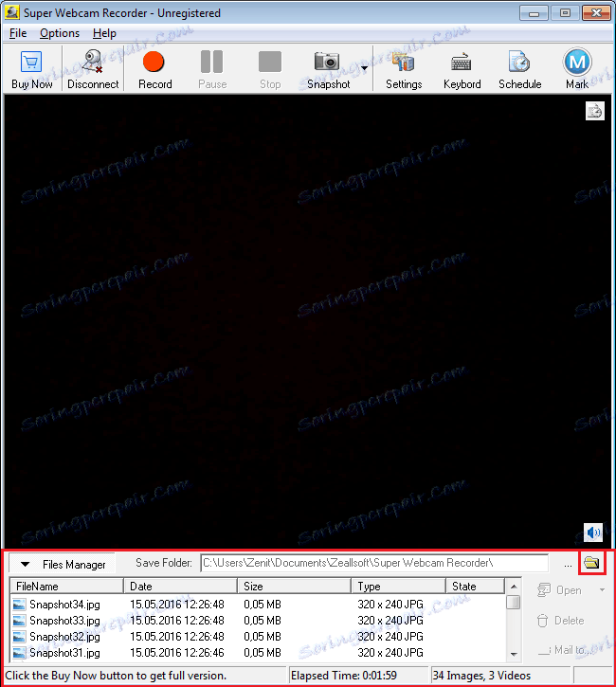
Task: Sort by Type column header
Action: point(398,587)
